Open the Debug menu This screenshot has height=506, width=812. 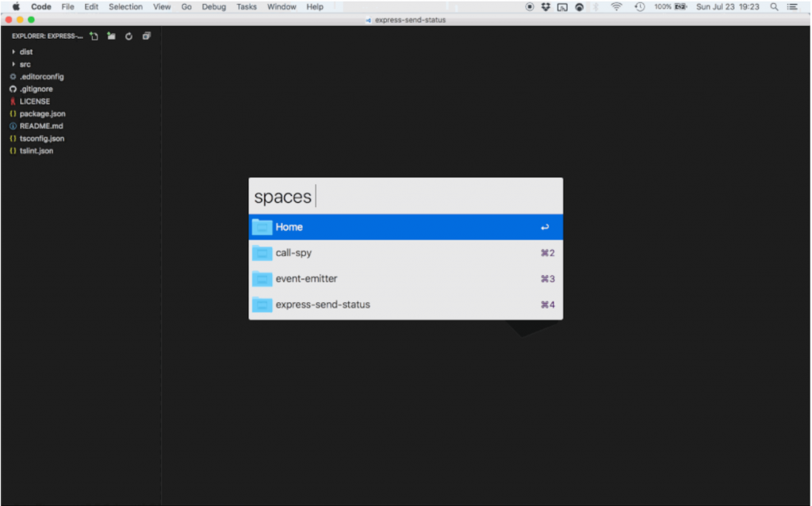pos(213,6)
